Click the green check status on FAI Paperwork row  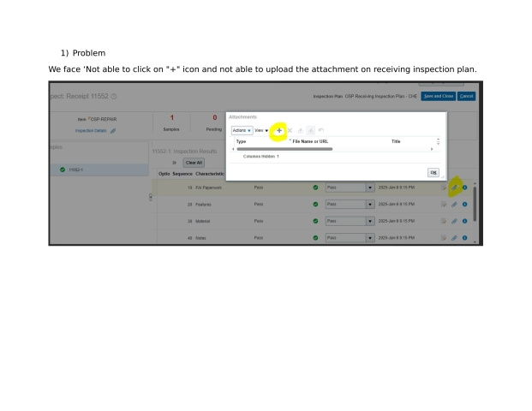pyautogui.click(x=315, y=188)
